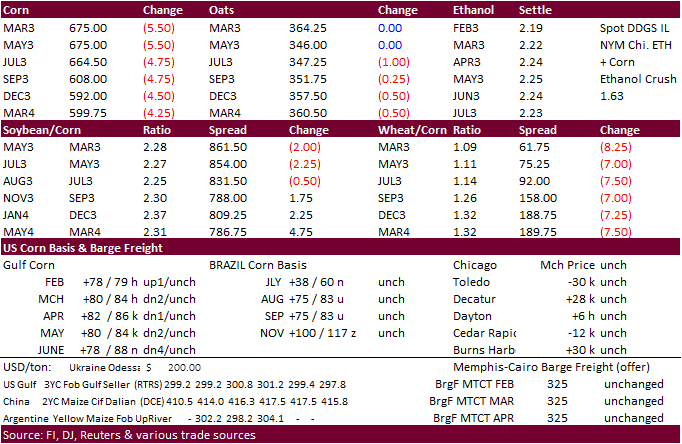
Task: Click corn SEP3 price 608.00
Action: pyautogui.click(x=88, y=79)
